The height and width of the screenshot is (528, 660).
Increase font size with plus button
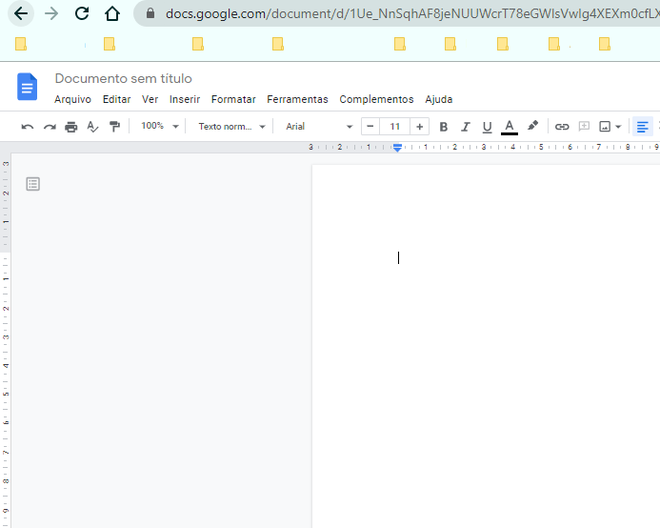click(420, 126)
